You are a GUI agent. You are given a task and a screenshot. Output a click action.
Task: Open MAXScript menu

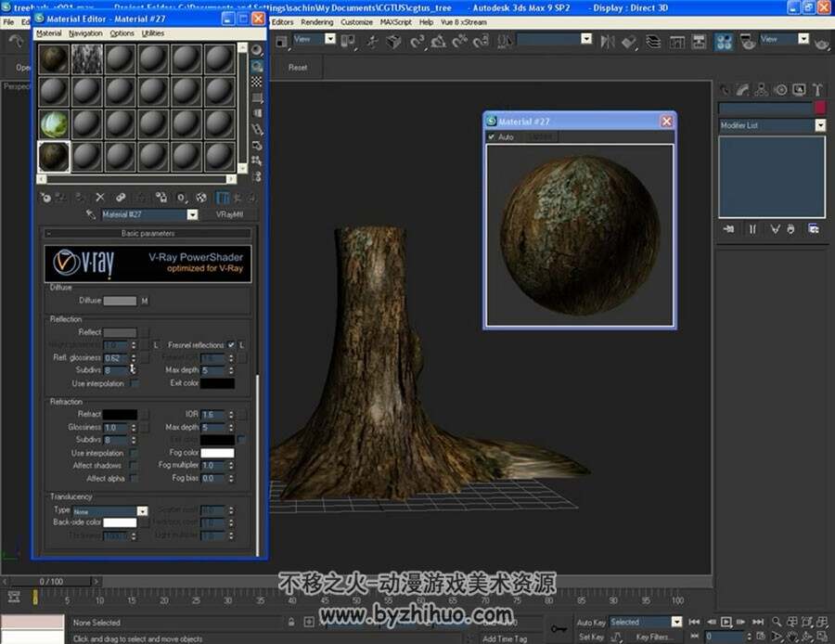(x=395, y=22)
